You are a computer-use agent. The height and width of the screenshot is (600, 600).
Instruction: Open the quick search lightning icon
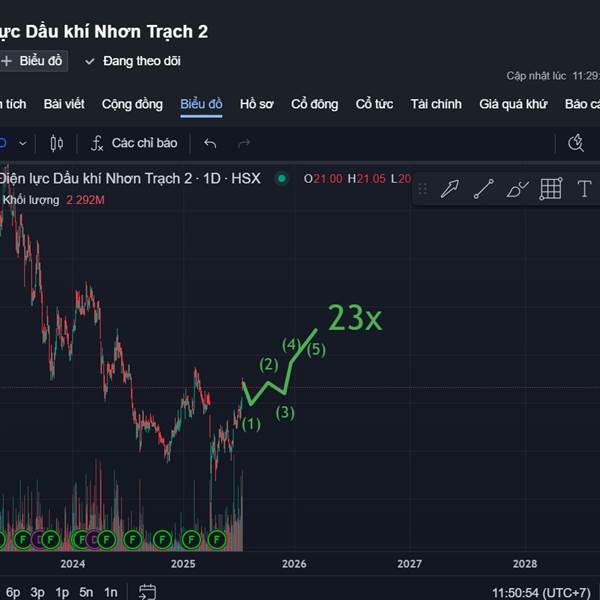(576, 143)
